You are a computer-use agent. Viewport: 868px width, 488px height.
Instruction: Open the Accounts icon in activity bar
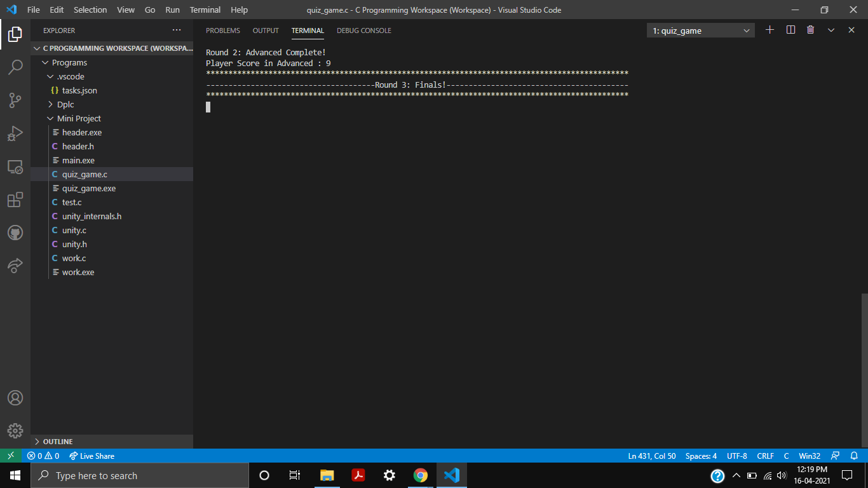point(15,398)
